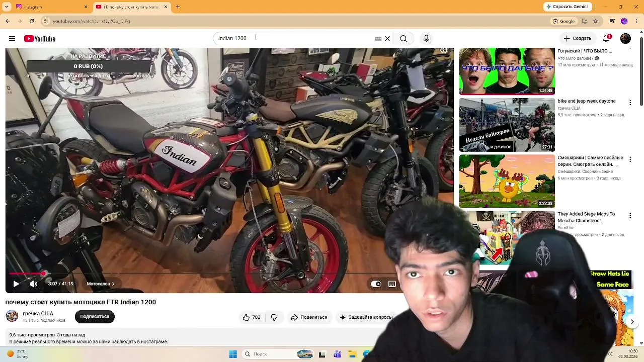
Task: Open the bike and jeep week thumbnail
Action: pos(507,125)
